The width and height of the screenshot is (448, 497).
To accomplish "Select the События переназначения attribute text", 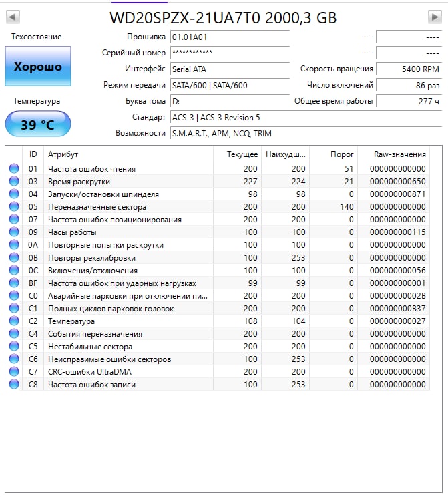I will (x=95, y=334).
